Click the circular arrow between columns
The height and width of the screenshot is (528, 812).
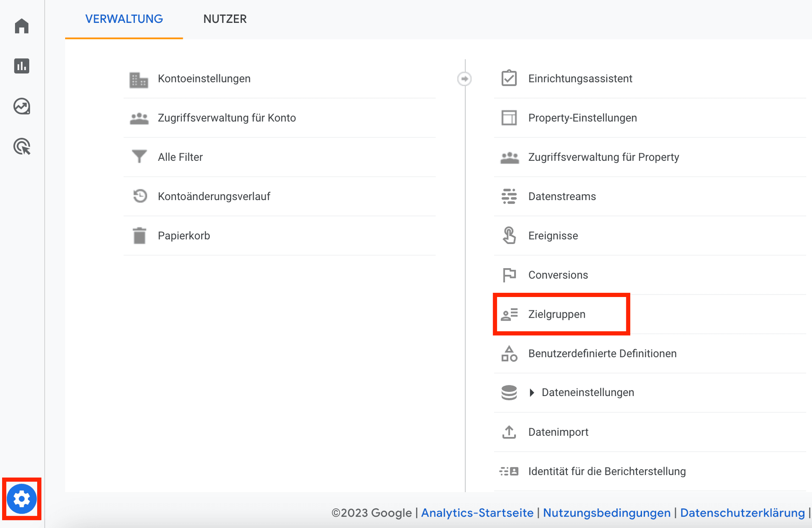click(x=464, y=79)
